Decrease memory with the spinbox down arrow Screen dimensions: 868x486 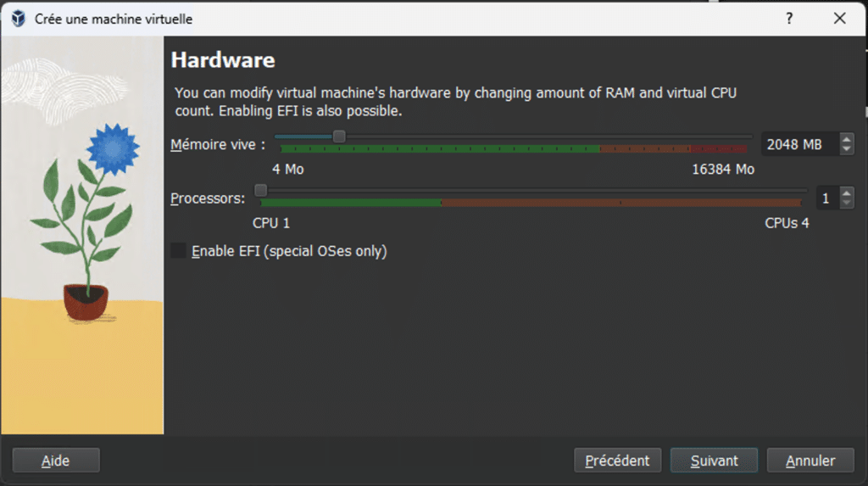[847, 149]
